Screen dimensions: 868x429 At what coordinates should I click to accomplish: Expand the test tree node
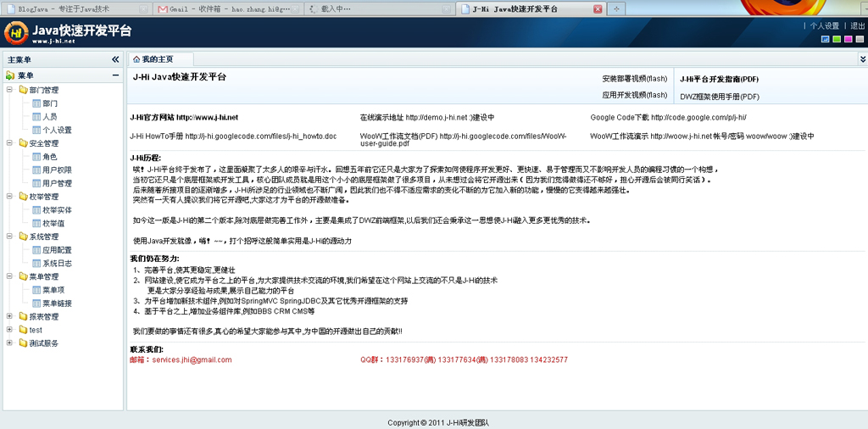coord(9,330)
